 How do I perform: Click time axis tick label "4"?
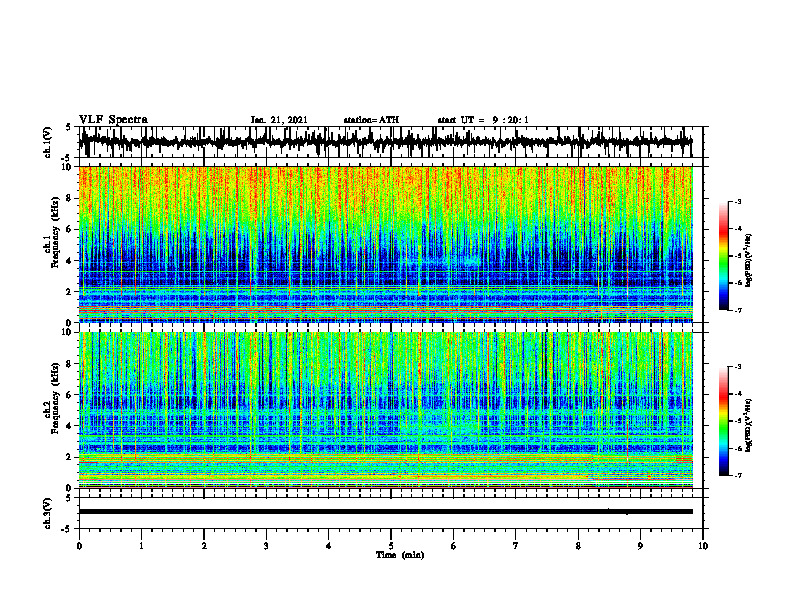pyautogui.click(x=329, y=546)
